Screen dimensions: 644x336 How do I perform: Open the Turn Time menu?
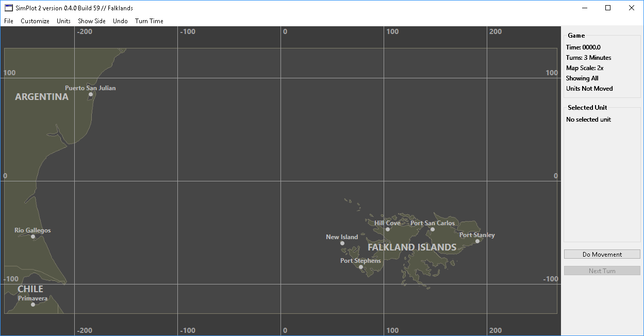point(149,21)
